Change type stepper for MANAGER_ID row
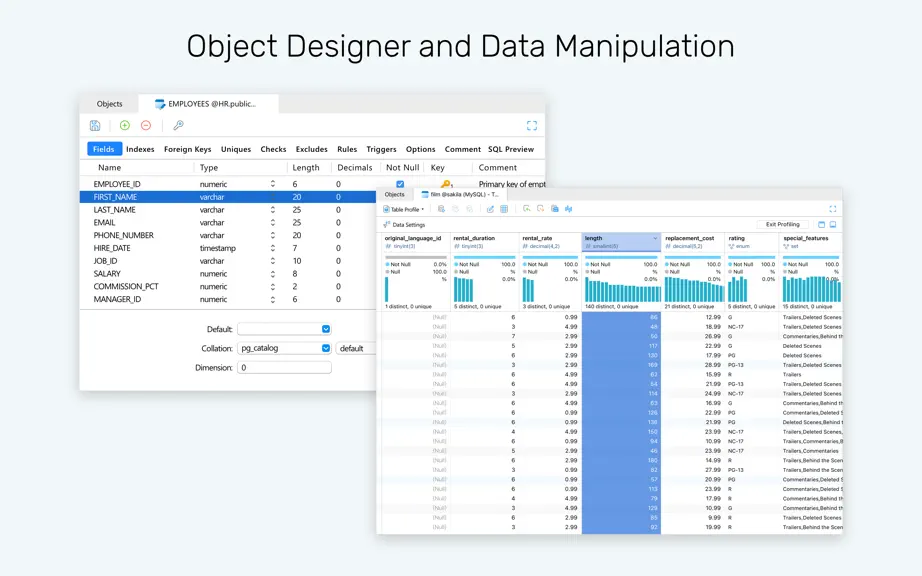This screenshot has height=576, width=922. (x=273, y=299)
